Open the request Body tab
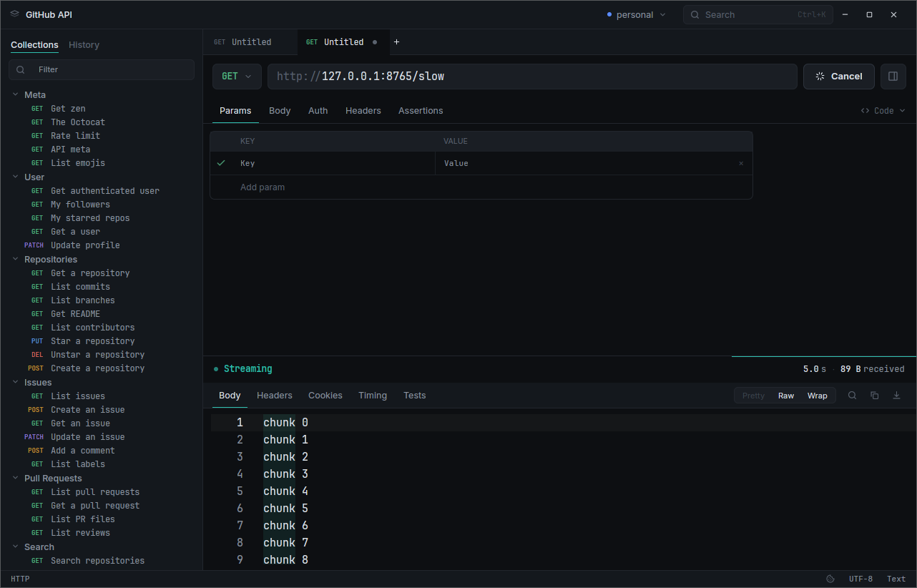The height and width of the screenshot is (588, 917). click(x=280, y=111)
